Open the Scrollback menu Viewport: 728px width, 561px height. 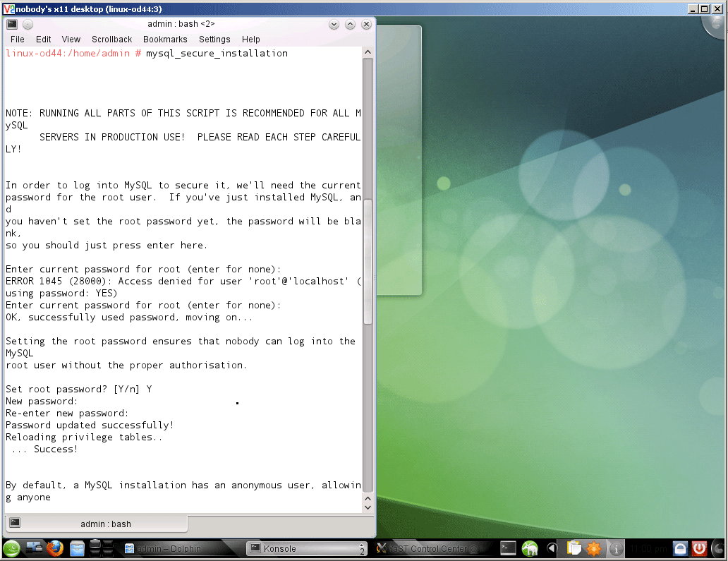point(112,40)
